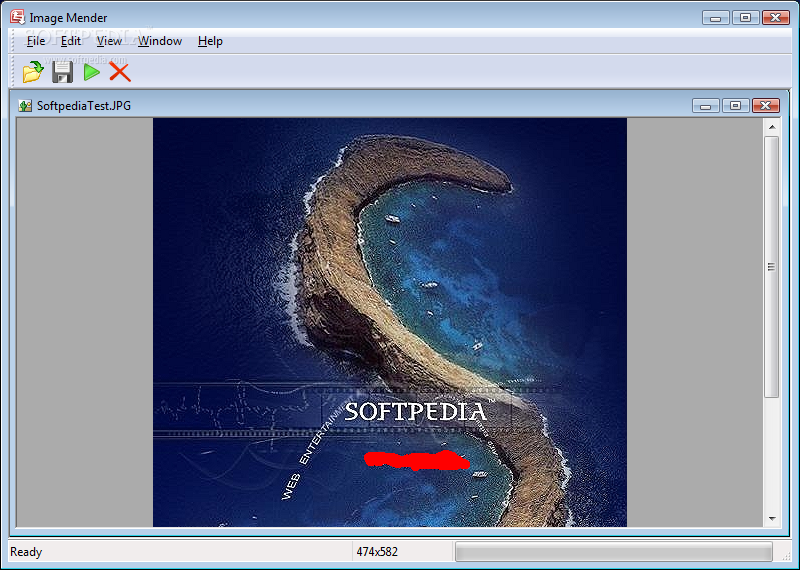Click the SoftpediaTest.JPG window title
The height and width of the screenshot is (570, 800).
pyautogui.click(x=84, y=106)
